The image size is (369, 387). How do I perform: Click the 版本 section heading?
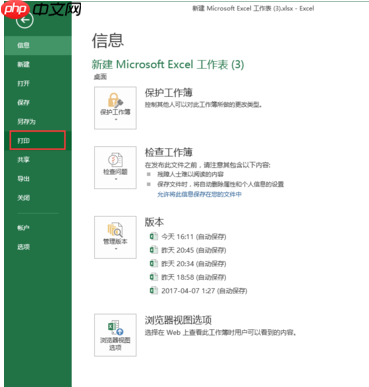point(154,222)
